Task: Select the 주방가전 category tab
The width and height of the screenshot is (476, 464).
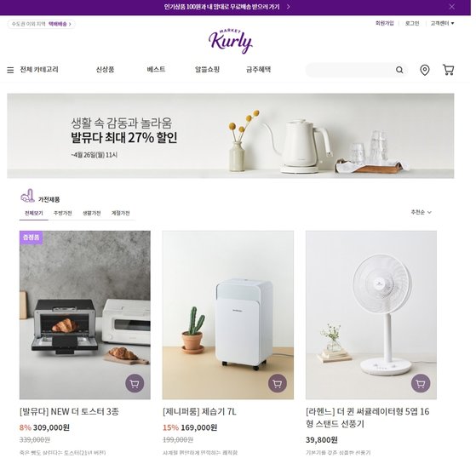Action: 62,213
